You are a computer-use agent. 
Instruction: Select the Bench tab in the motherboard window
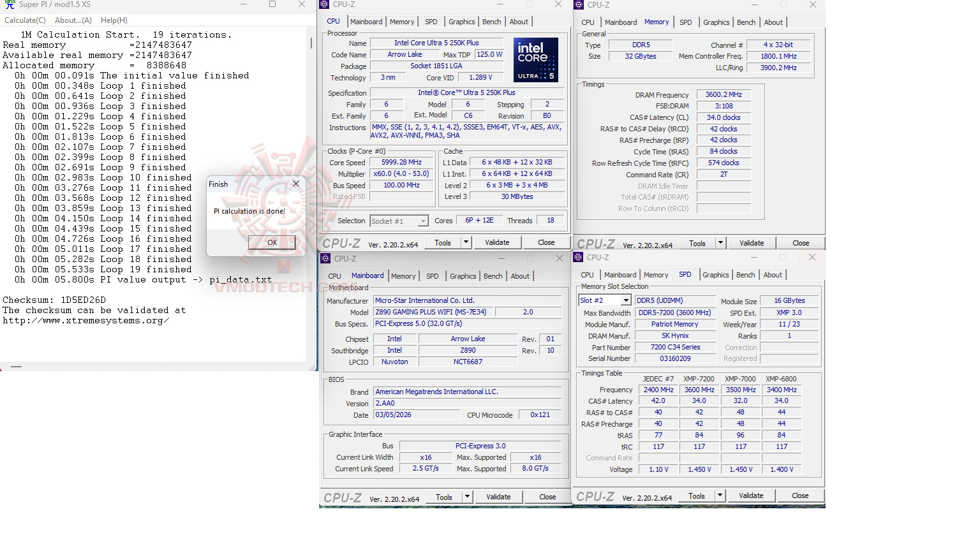[493, 276]
